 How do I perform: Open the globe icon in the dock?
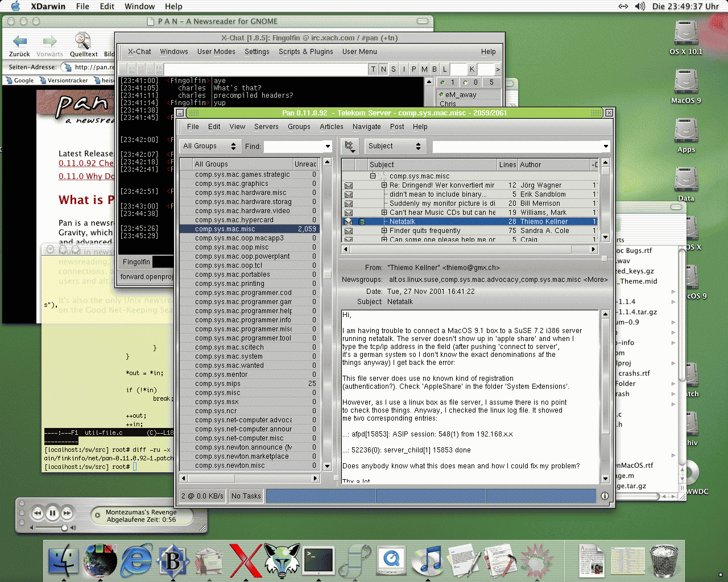[x=100, y=560]
